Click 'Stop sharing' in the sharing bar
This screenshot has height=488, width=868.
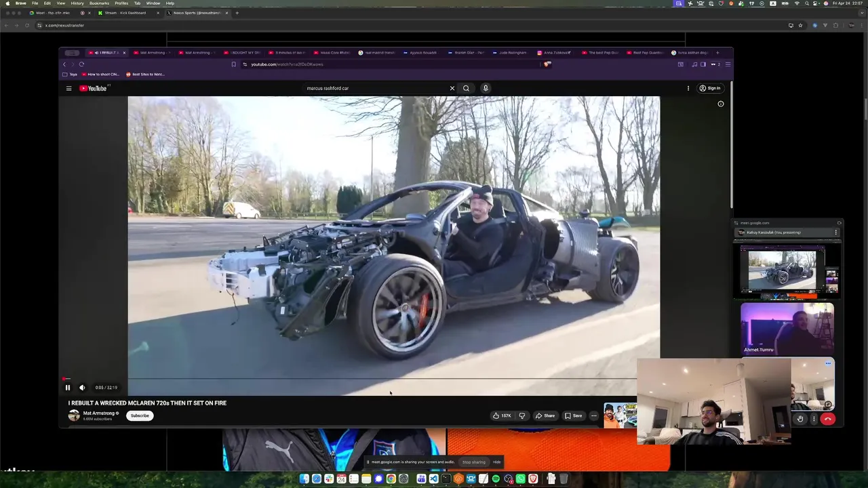(x=474, y=462)
